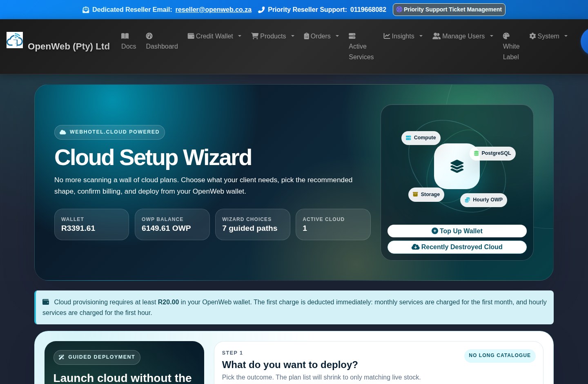Click the center layers stack icon
588x384 pixels.
tap(457, 166)
